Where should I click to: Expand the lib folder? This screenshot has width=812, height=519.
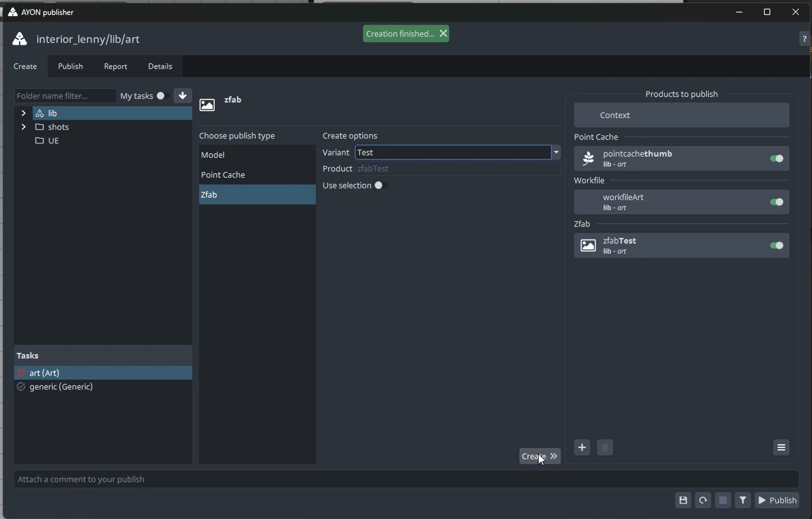pos(24,113)
